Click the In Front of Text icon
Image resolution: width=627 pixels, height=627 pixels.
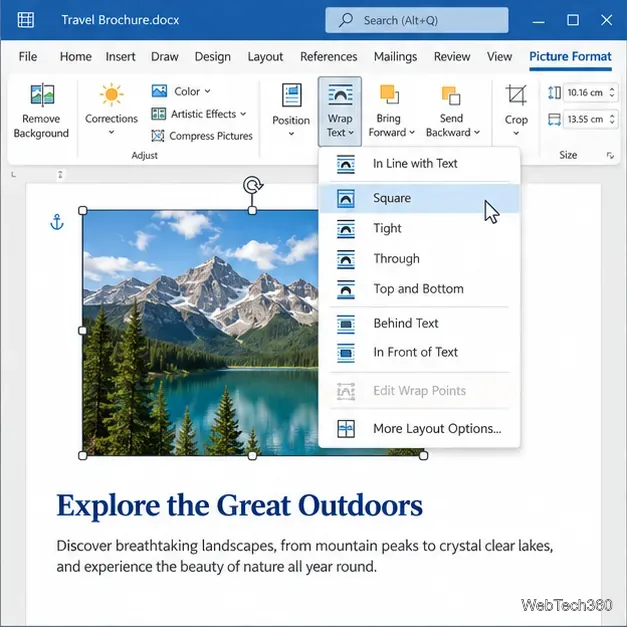(345, 353)
